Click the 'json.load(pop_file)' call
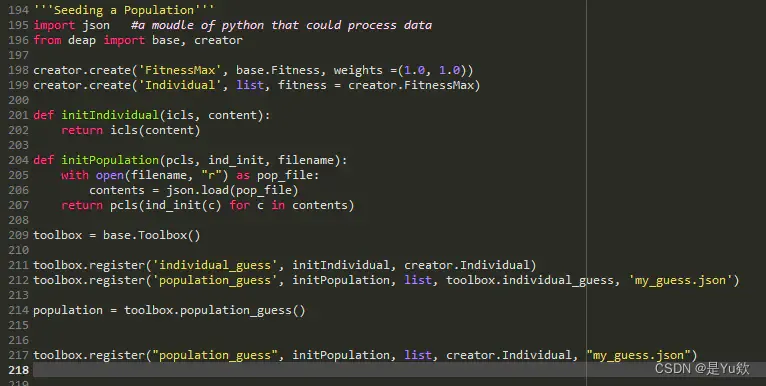The width and height of the screenshot is (766, 386). pyautogui.click(x=232, y=191)
